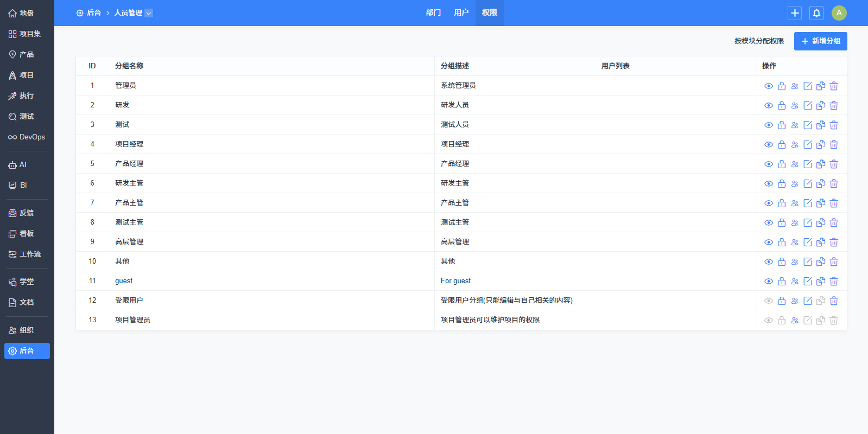The image size is (868, 434).
Task: Open member maintenance for 研发 group
Action: 795,105
